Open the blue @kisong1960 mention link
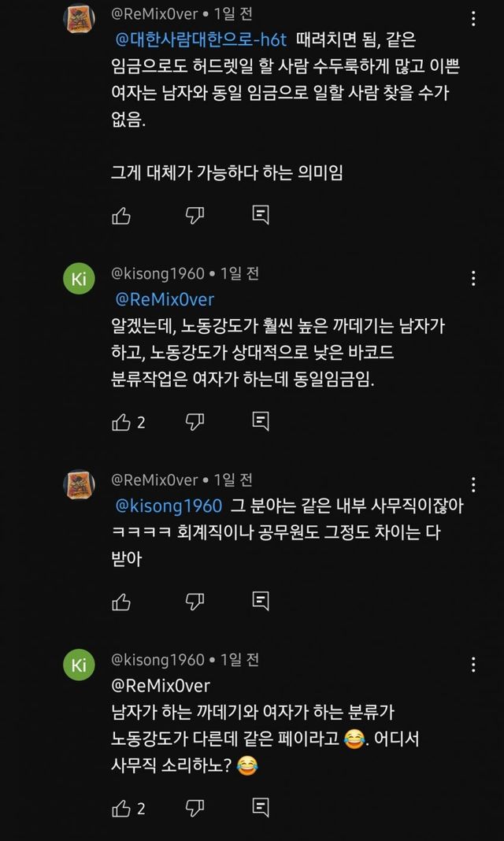The height and width of the screenshot is (841, 504). tap(169, 506)
